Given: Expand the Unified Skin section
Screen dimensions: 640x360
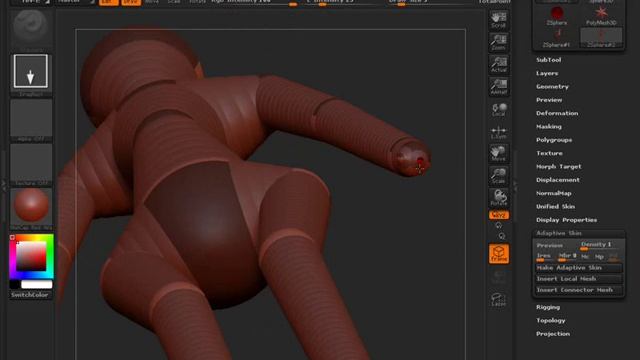Looking at the screenshot, I should [x=556, y=207].
